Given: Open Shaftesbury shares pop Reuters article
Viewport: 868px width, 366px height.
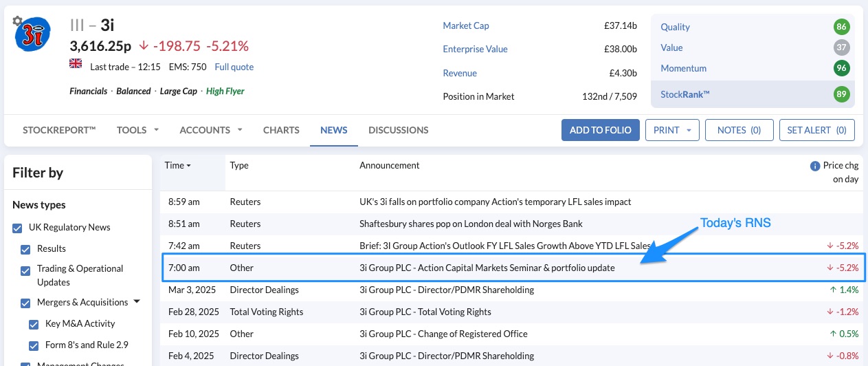Looking at the screenshot, I should [x=471, y=224].
